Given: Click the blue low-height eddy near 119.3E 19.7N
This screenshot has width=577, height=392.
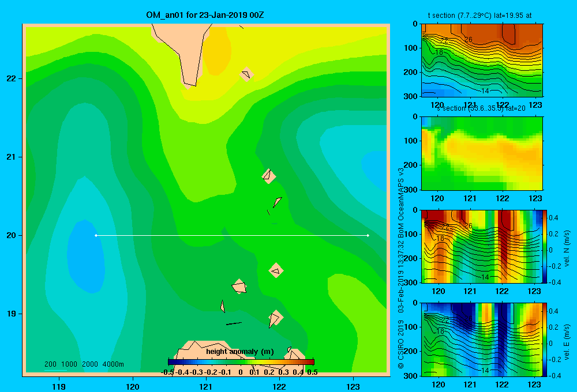Looking at the screenshot, I should point(85,257).
